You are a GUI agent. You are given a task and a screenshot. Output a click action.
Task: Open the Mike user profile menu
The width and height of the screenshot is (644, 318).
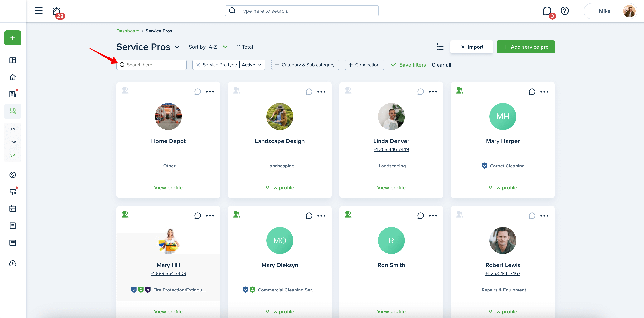(610, 11)
